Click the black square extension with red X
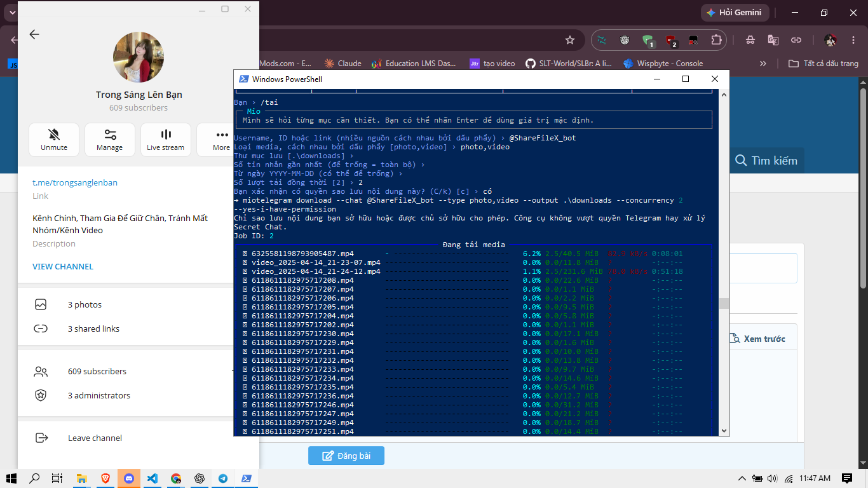Viewport: 868px width, 488px height. tap(693, 40)
